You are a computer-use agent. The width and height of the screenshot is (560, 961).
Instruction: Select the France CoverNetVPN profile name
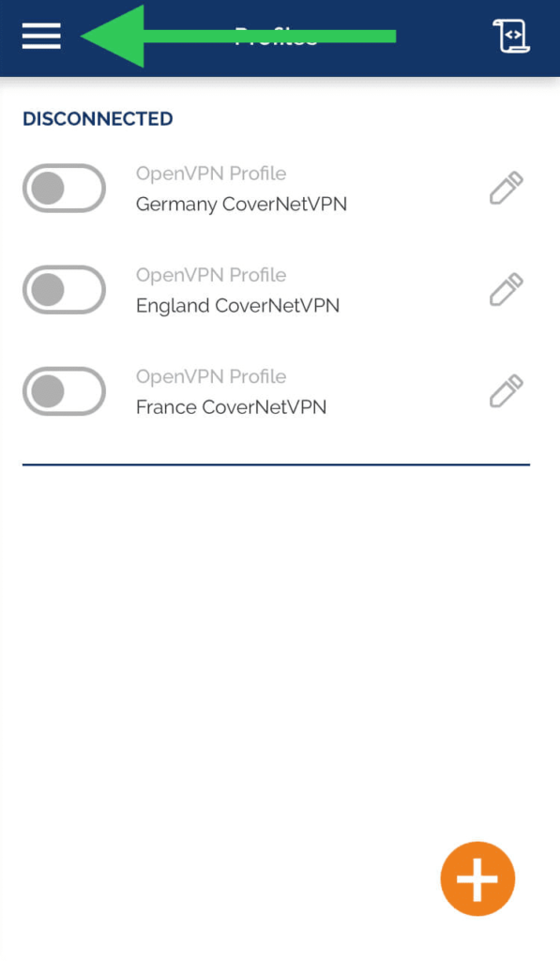click(231, 407)
